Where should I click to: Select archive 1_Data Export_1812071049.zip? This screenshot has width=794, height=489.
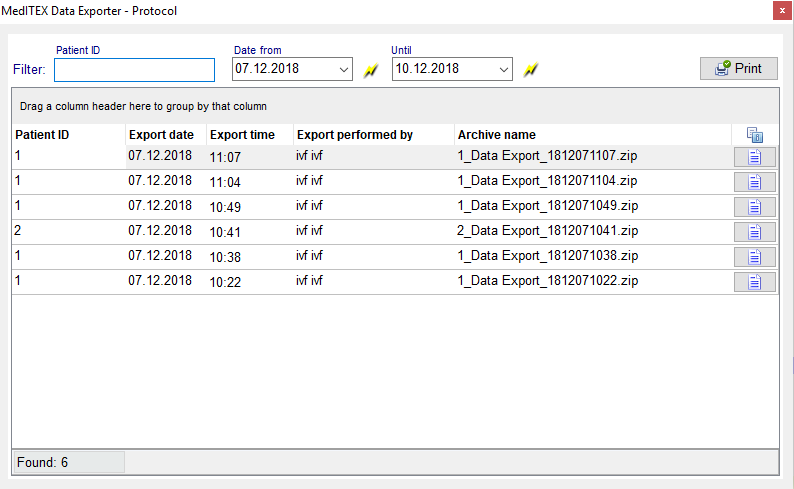[548, 206]
